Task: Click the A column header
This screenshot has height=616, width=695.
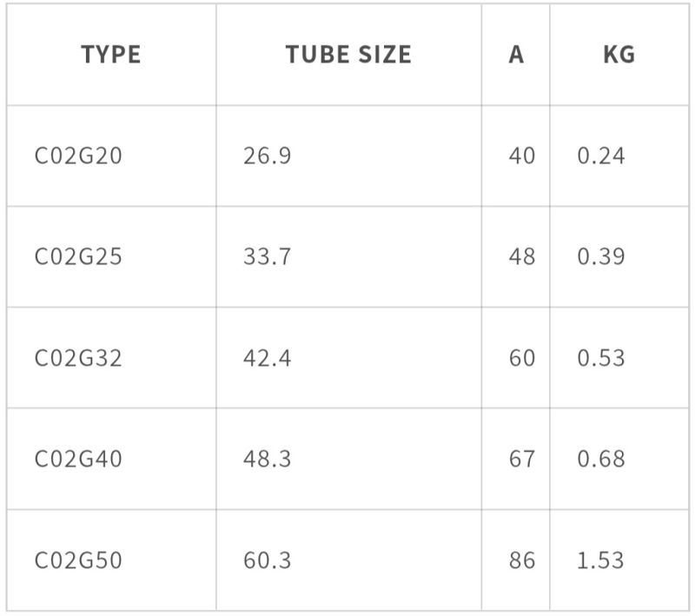Action: [x=516, y=55]
